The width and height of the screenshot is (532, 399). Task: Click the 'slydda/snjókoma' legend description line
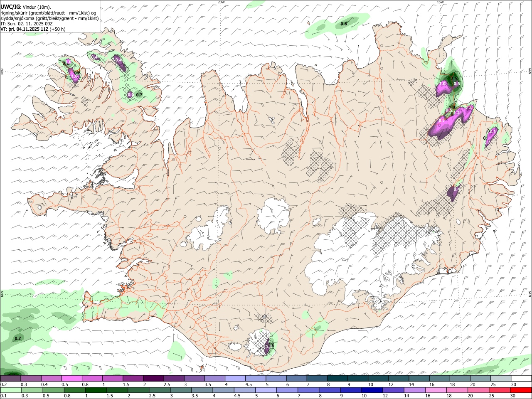pos(49,18)
